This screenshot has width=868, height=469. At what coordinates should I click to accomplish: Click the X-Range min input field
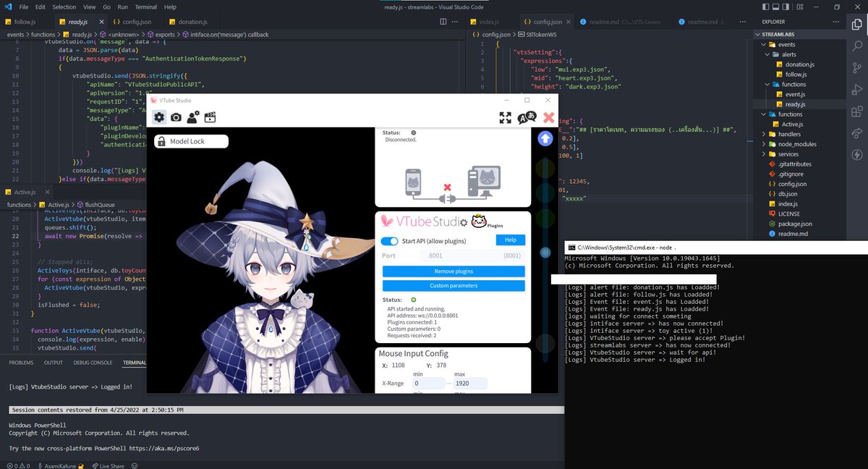(x=429, y=384)
